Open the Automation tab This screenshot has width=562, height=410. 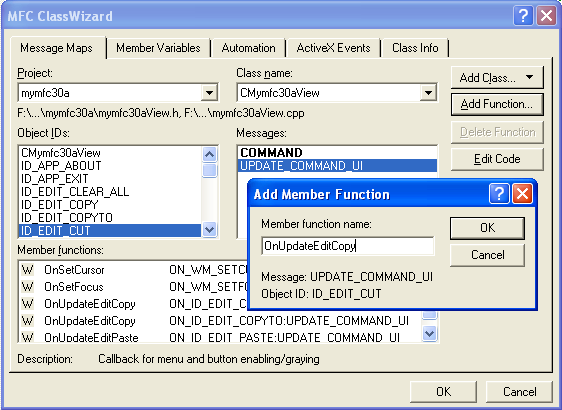pyautogui.click(x=248, y=48)
